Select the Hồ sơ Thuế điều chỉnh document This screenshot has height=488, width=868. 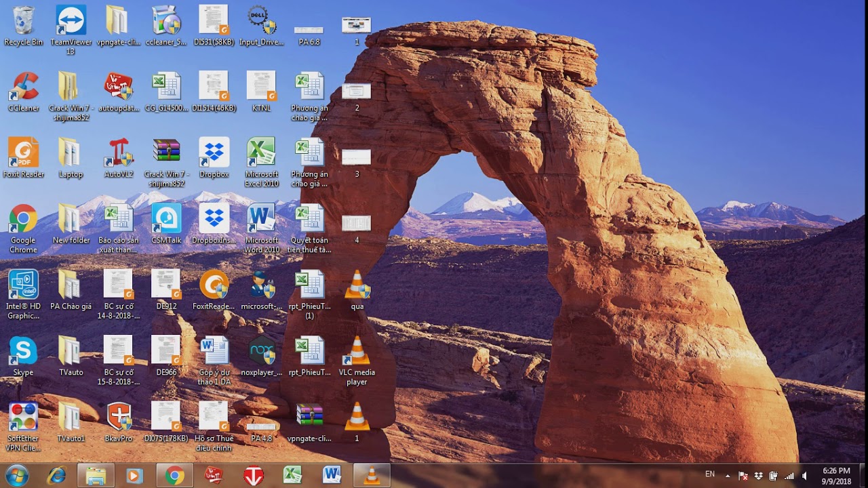pos(214,427)
